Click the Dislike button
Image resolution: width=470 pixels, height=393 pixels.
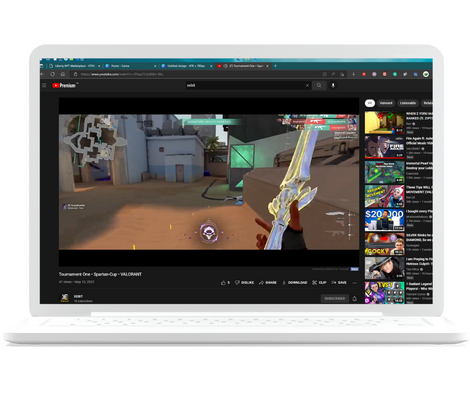(244, 283)
